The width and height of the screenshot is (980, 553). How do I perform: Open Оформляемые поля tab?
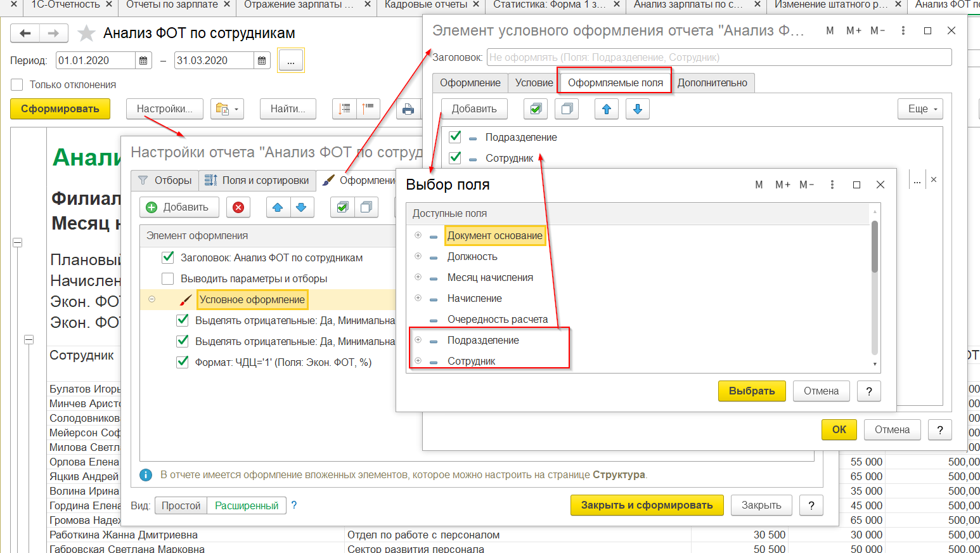[x=615, y=82]
